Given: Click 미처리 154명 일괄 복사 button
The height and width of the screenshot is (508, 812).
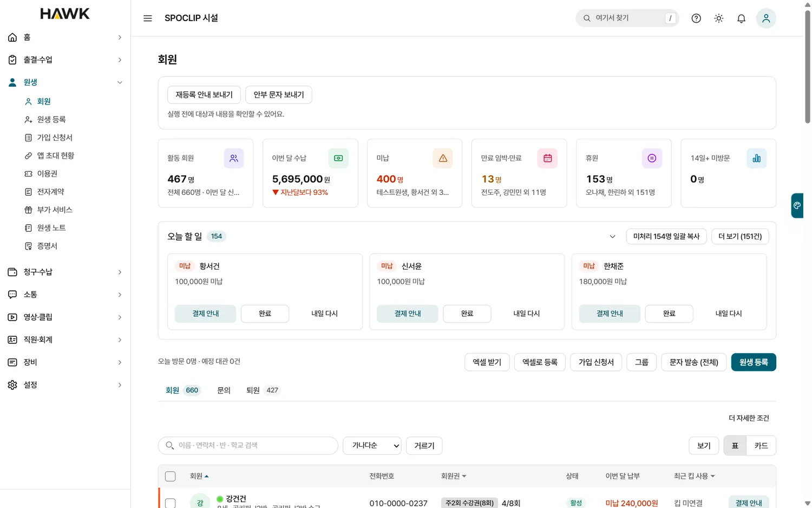Looking at the screenshot, I should [666, 237].
